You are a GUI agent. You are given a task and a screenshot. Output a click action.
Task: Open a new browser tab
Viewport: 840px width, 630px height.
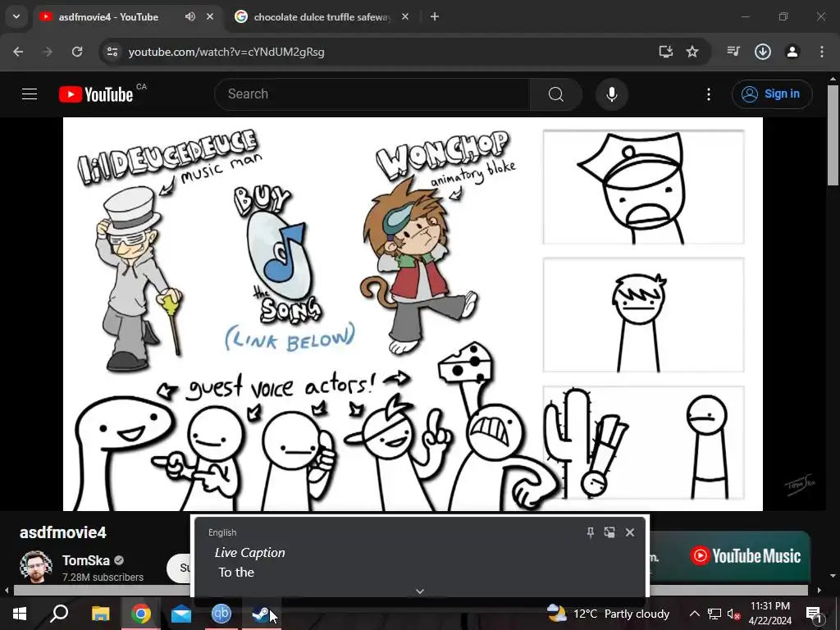435,16
